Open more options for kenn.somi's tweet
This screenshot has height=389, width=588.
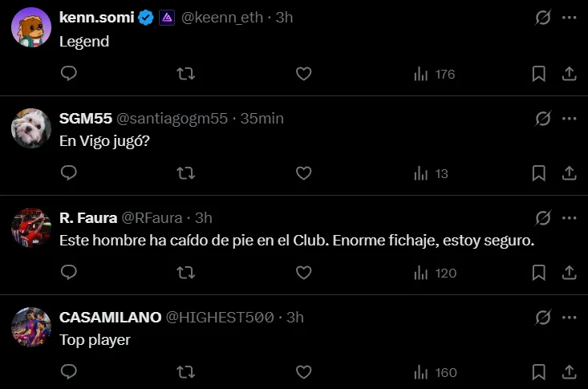[x=570, y=18]
